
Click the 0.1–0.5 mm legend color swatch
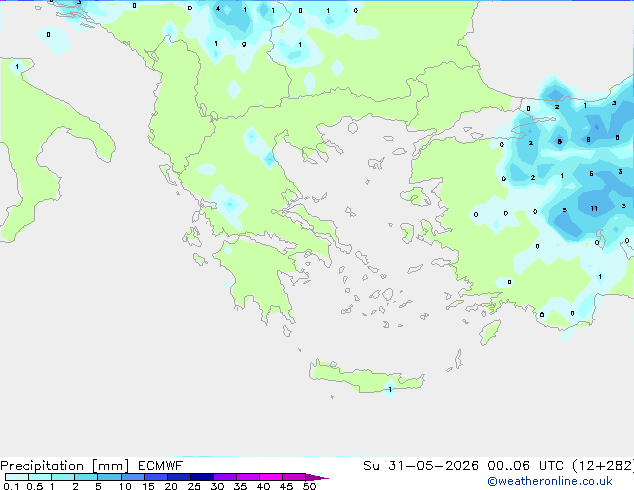pos(17,477)
